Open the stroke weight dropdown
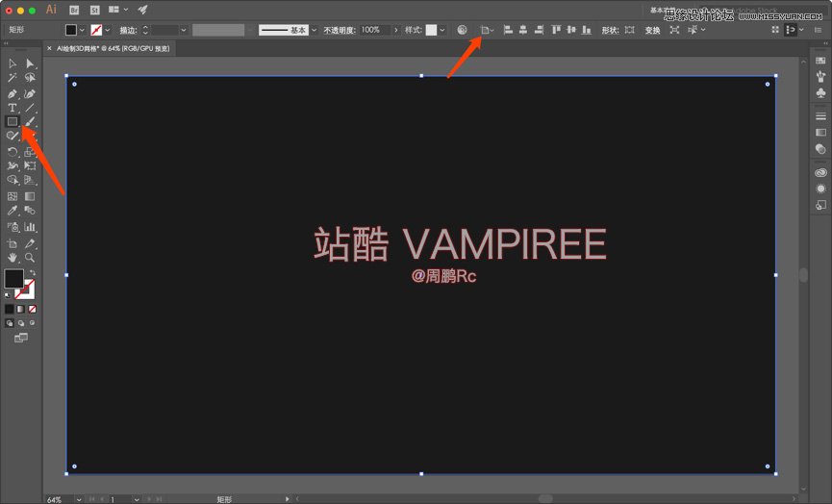832x504 pixels. (184, 30)
